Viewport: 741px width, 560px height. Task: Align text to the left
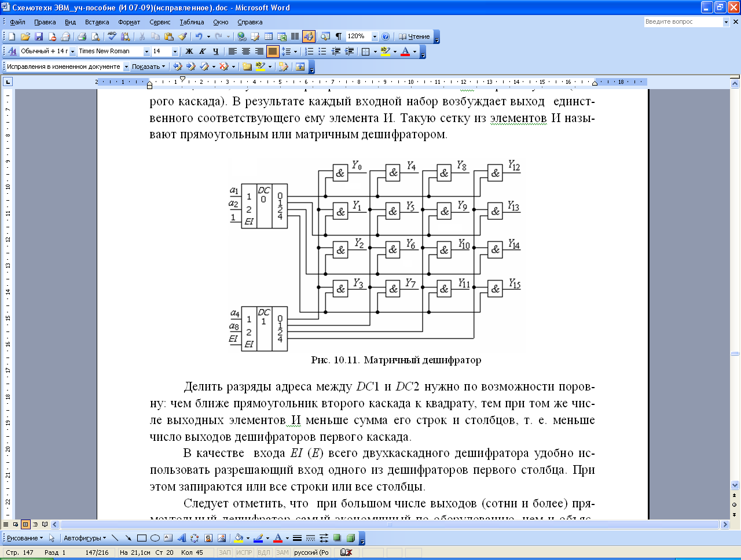click(233, 51)
